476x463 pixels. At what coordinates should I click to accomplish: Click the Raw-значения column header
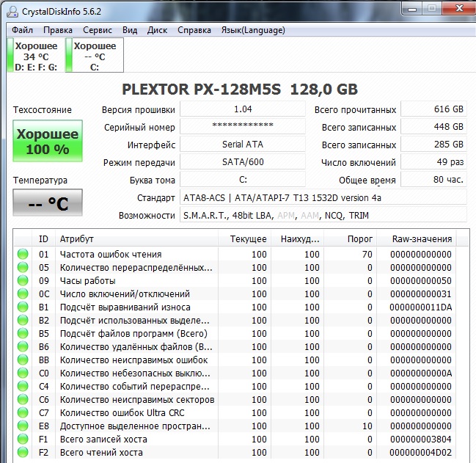[x=417, y=239]
